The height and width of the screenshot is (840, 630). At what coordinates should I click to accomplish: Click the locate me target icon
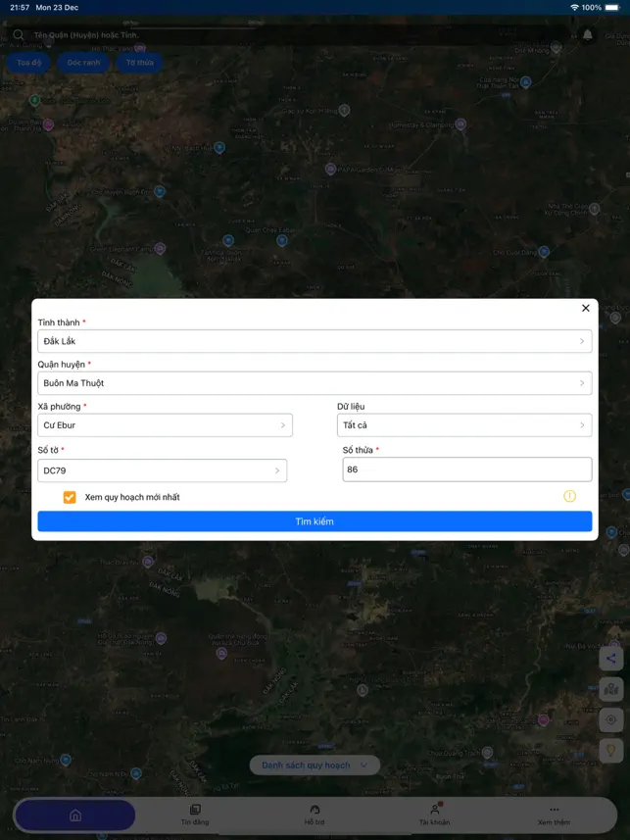coord(610,720)
